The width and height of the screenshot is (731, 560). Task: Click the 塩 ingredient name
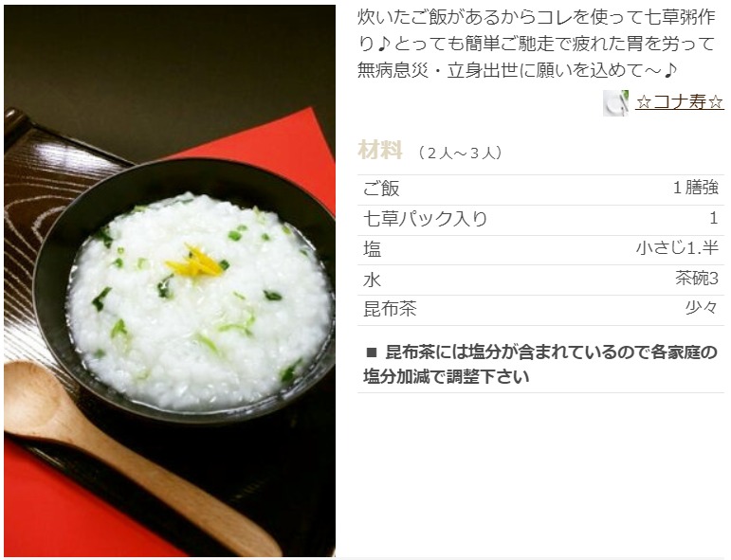pos(373,249)
